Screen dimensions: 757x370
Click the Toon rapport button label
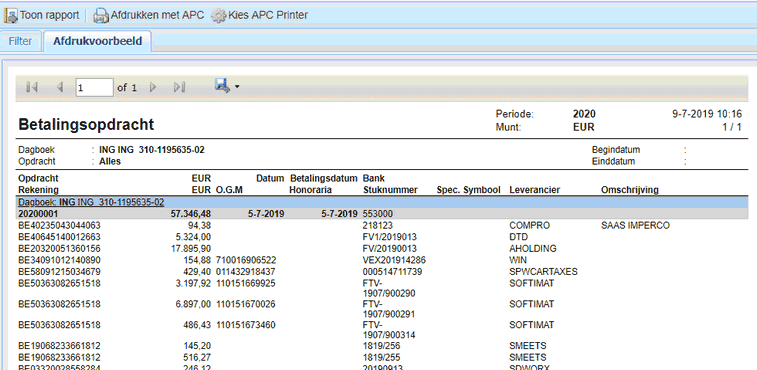pos(49,15)
